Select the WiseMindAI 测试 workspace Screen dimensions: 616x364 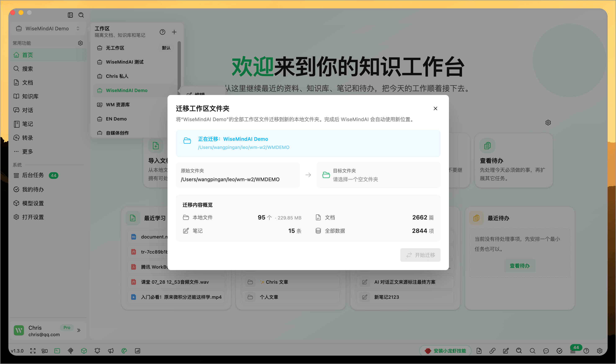pos(135,62)
